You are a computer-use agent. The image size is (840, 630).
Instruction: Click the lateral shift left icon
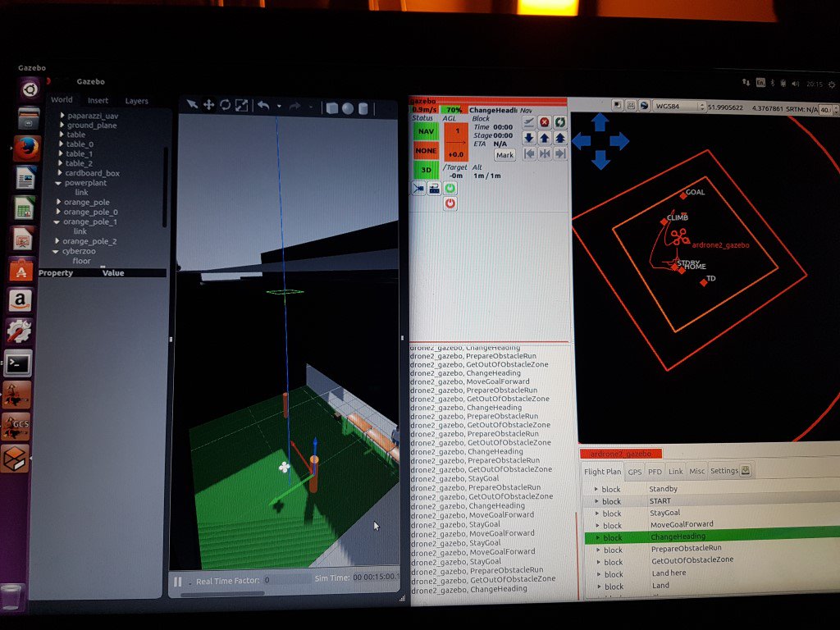[x=529, y=154]
